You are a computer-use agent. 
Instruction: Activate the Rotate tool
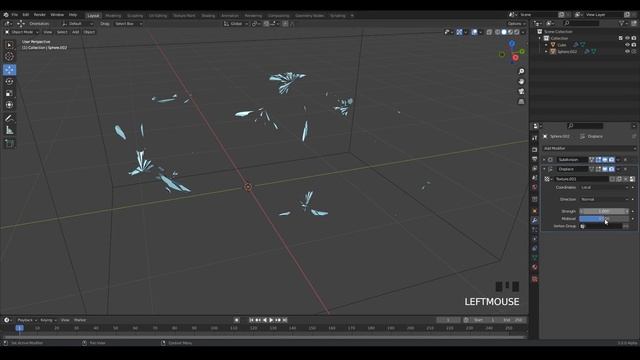pos(9,82)
